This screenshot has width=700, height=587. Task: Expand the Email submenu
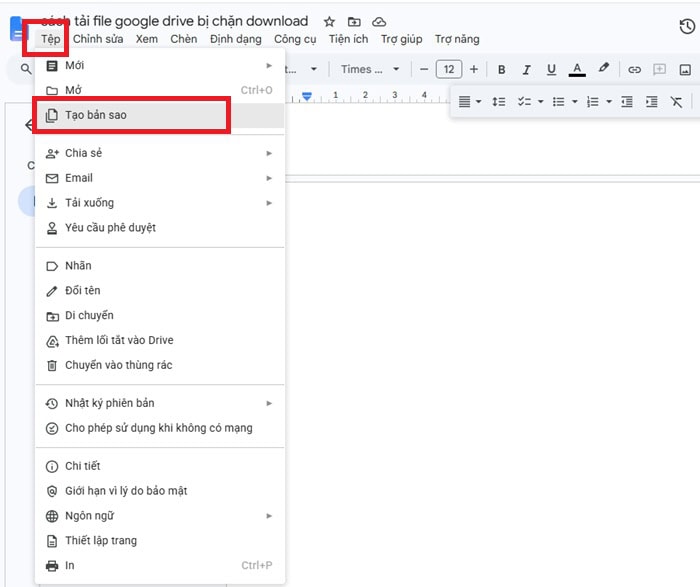[x=159, y=178]
